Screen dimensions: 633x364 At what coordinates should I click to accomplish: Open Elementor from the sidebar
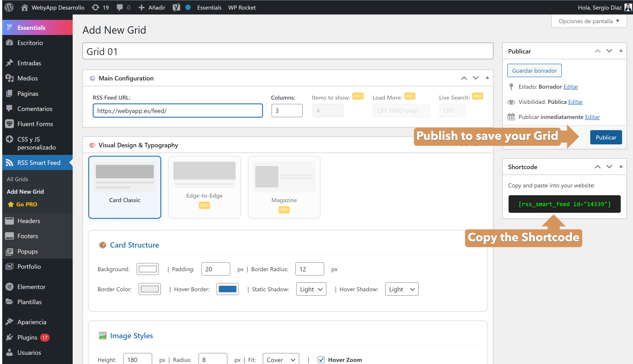click(x=32, y=287)
